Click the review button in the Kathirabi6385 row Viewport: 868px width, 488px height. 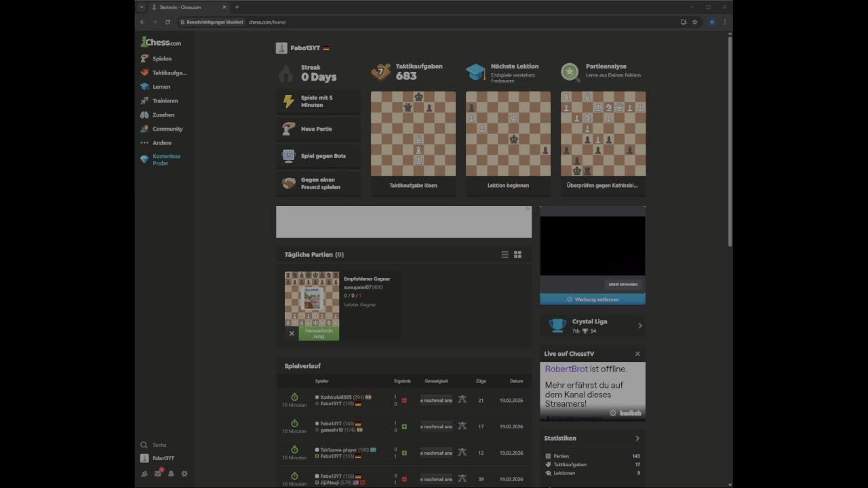point(436,400)
